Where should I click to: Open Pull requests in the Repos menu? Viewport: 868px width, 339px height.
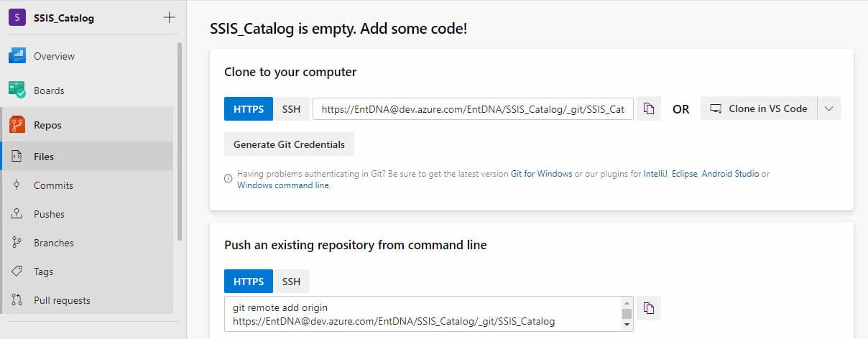tap(62, 300)
